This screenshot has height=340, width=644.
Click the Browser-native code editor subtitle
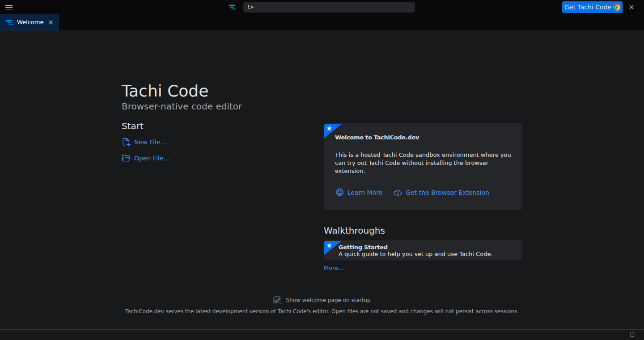pyautogui.click(x=182, y=106)
